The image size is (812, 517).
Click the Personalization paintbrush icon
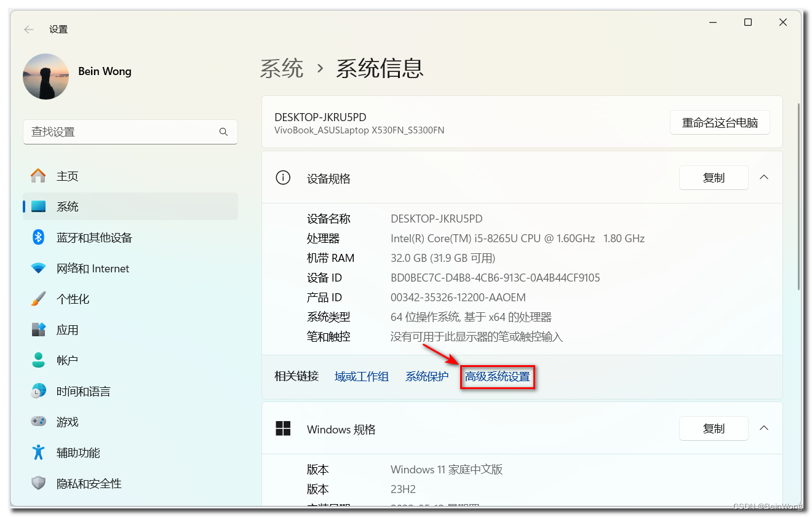pyautogui.click(x=38, y=299)
